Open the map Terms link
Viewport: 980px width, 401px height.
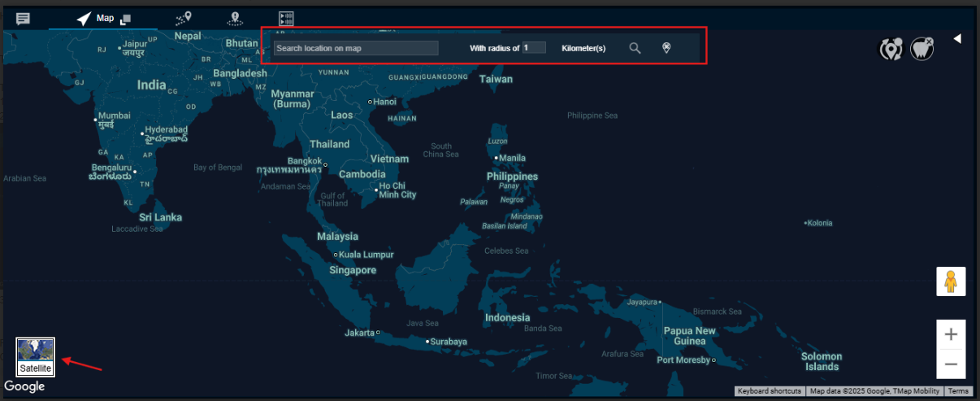pos(957,391)
